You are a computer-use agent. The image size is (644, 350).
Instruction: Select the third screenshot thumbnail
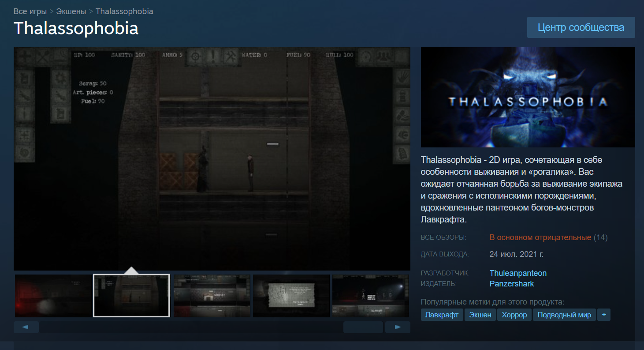point(212,296)
